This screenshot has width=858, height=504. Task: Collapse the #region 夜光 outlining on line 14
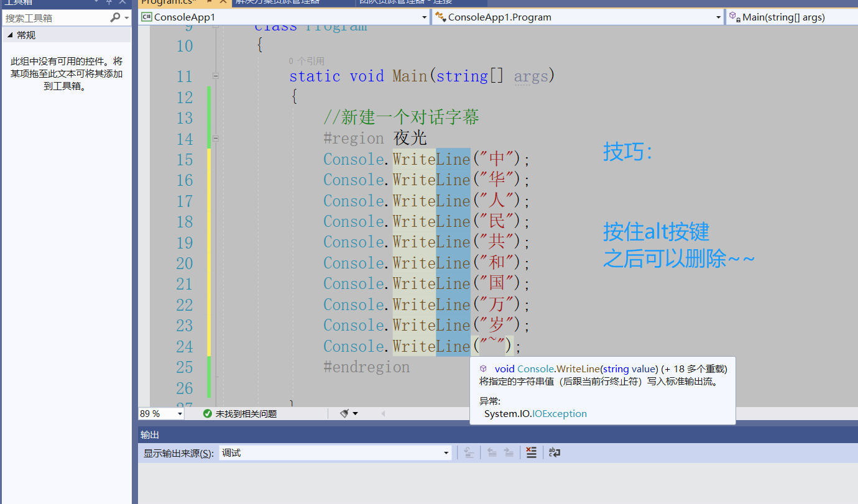[216, 138]
